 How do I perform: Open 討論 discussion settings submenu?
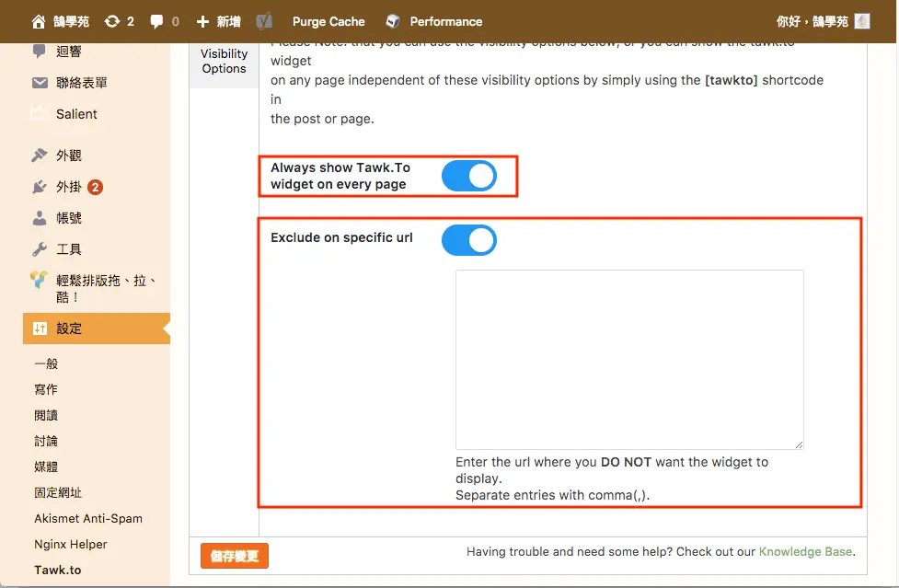tap(46, 442)
